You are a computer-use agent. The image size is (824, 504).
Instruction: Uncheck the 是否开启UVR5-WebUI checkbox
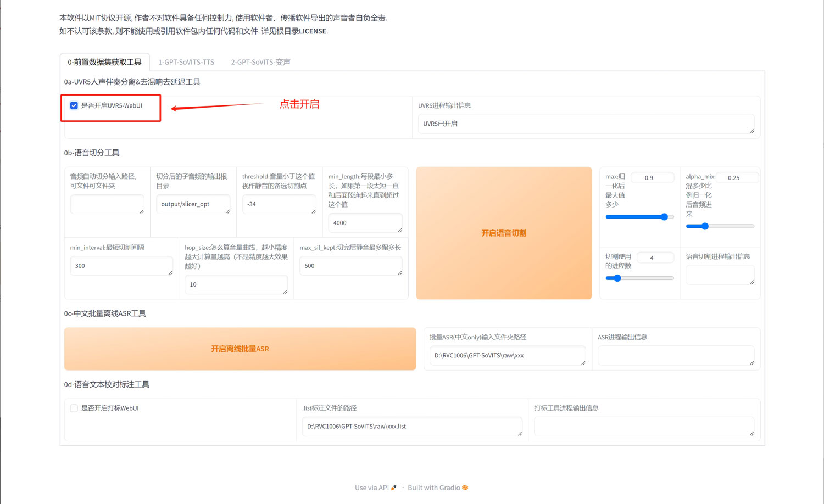[x=74, y=105]
